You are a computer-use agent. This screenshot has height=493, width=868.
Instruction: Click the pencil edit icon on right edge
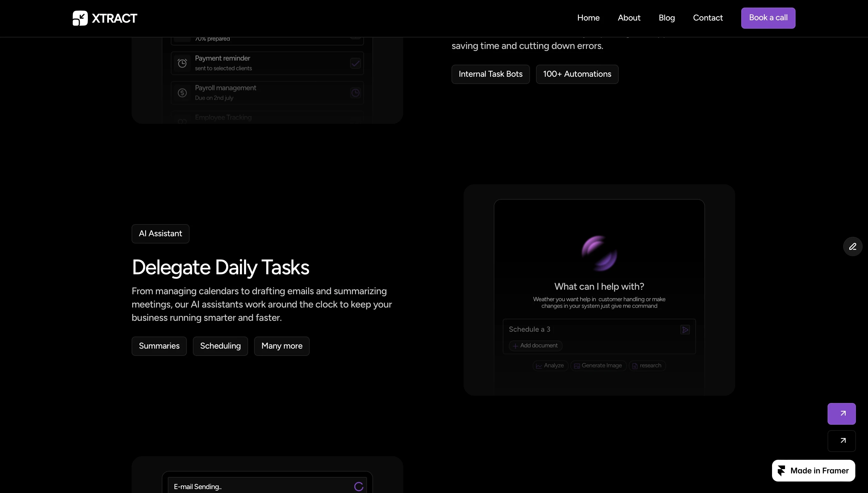[852, 246]
